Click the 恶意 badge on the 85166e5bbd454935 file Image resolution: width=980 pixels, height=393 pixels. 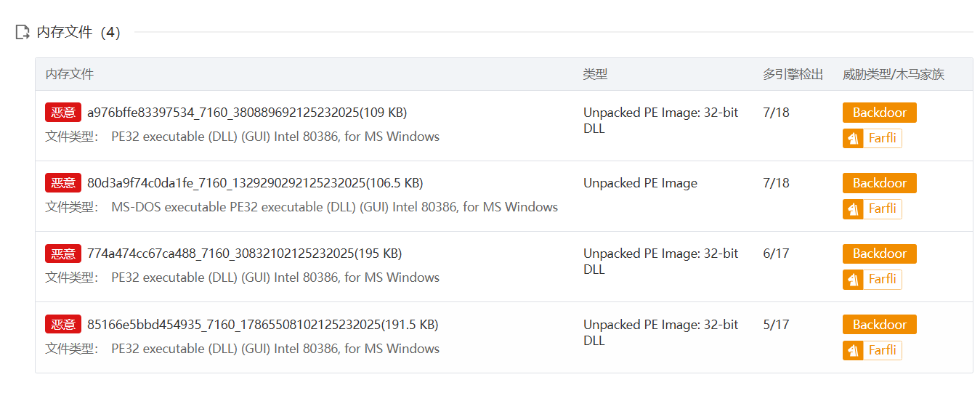[x=63, y=325]
